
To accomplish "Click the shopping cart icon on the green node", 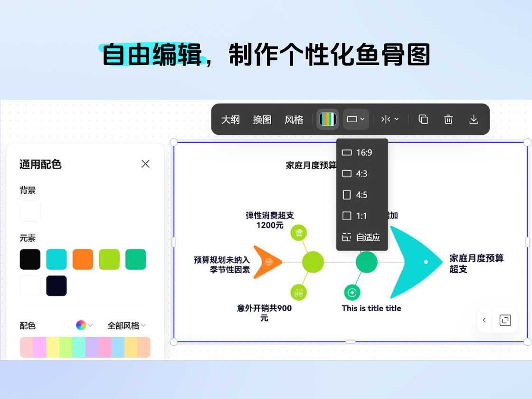I will tap(298, 233).
